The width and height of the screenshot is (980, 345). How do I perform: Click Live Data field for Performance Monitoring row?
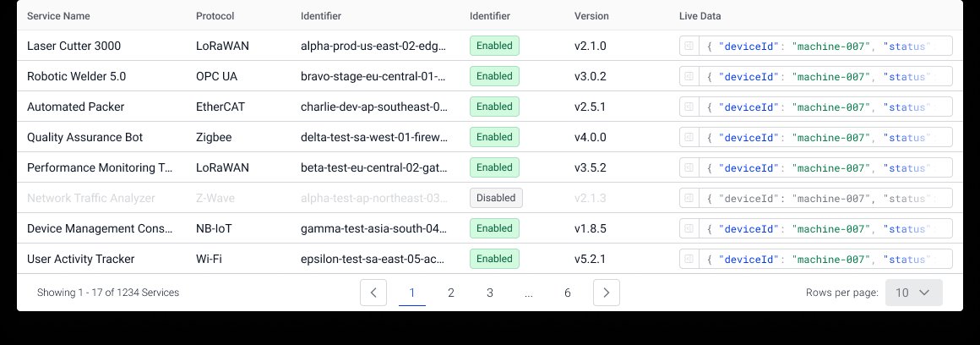click(x=824, y=167)
